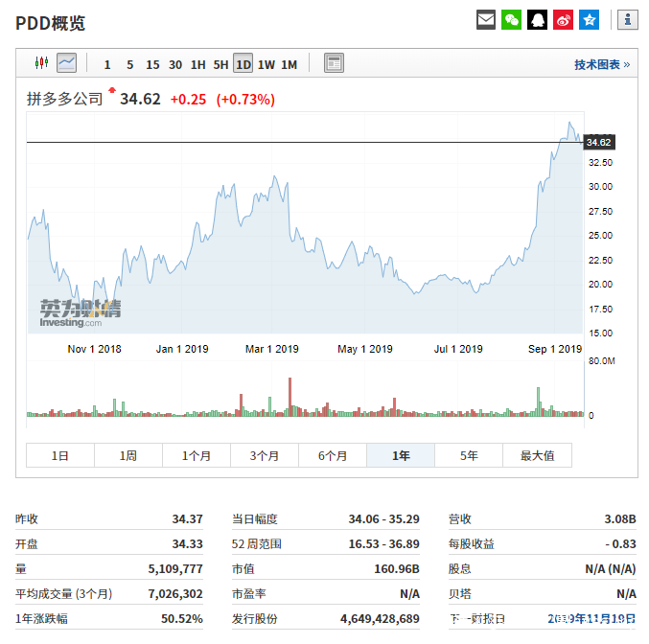Screen dimensions: 649x644
Task: Click the 34.62 current price label on chart
Action: point(598,143)
